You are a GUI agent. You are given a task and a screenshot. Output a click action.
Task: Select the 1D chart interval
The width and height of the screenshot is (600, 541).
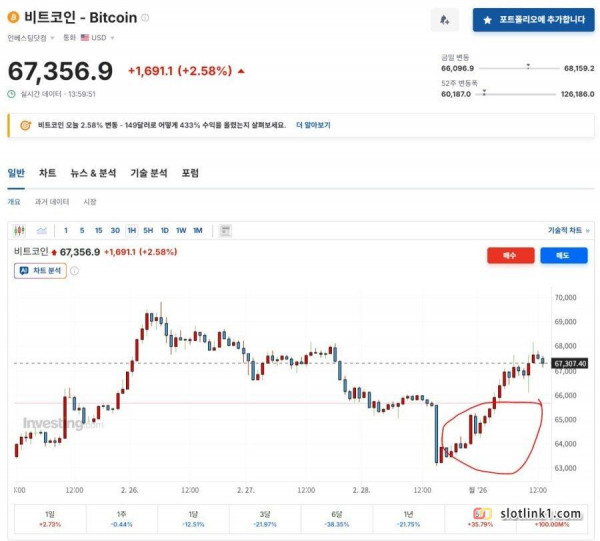(x=164, y=231)
